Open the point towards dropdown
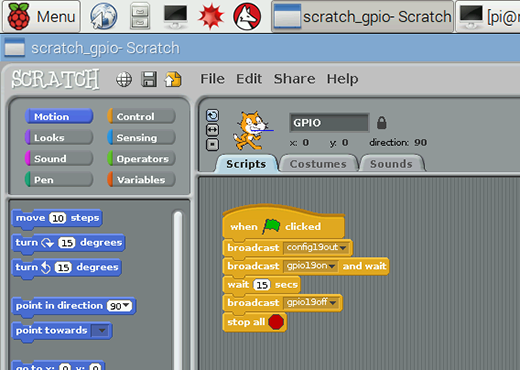Screen dimensions: 520x370 [102, 330]
